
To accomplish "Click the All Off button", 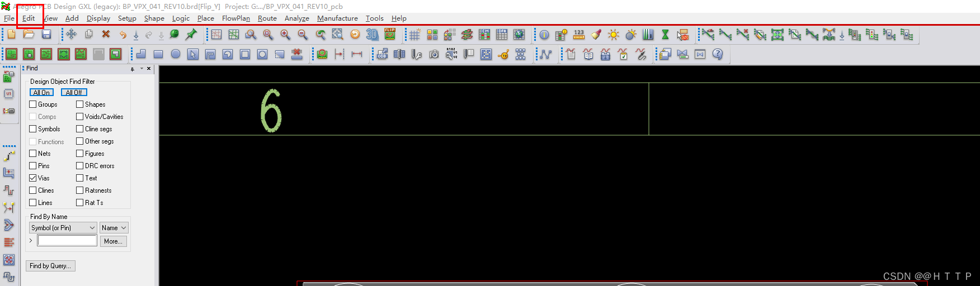I will [x=74, y=93].
